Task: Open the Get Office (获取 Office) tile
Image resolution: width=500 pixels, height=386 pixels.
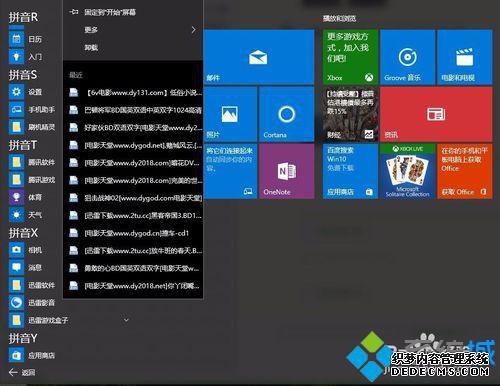Action: point(465,171)
